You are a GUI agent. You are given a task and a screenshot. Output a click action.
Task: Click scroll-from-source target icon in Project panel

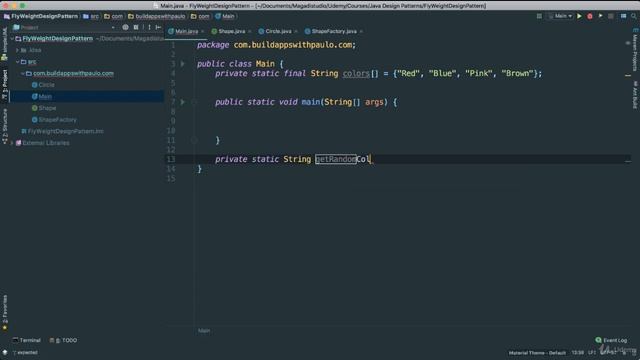[125, 27]
